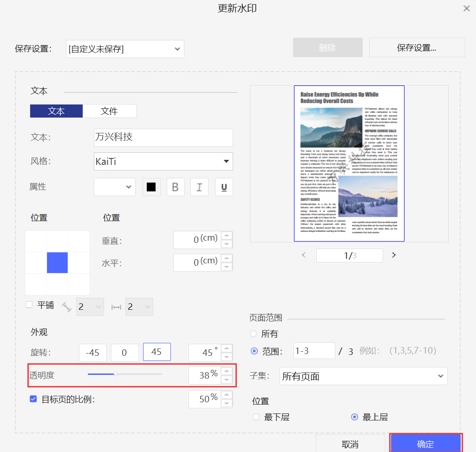Go to next preview page
The width and height of the screenshot is (476, 452).
click(x=394, y=255)
